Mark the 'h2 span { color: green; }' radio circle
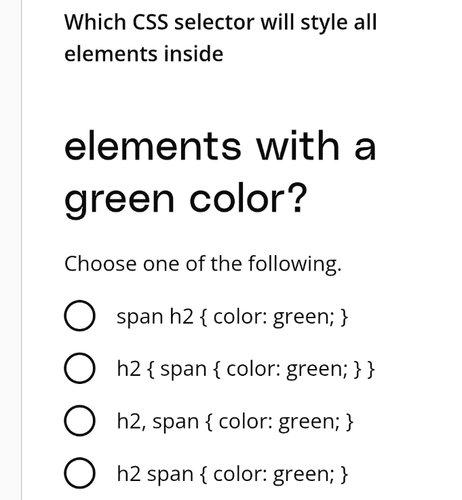Viewport: 462px width, 500px height. [x=79, y=473]
